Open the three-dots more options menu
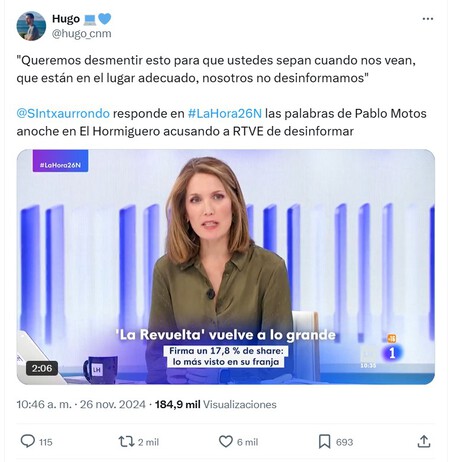This screenshot has width=450, height=462. click(x=428, y=19)
